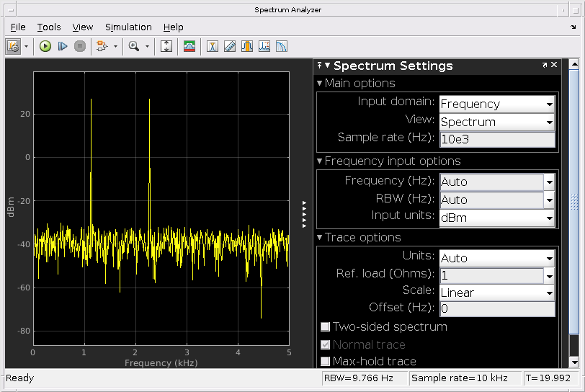Image resolution: width=585 pixels, height=392 pixels.
Task: Open the Input domain dropdown
Action: point(496,104)
